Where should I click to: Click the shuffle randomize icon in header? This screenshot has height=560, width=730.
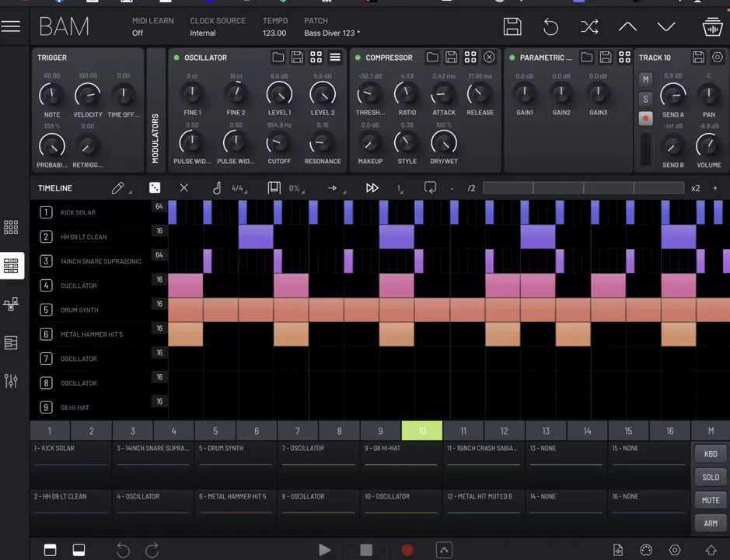(x=589, y=27)
